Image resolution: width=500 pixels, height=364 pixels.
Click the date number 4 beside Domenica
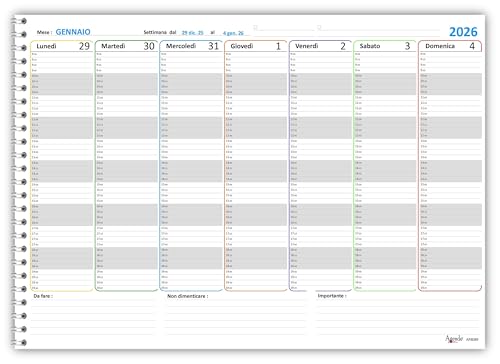[472, 46]
